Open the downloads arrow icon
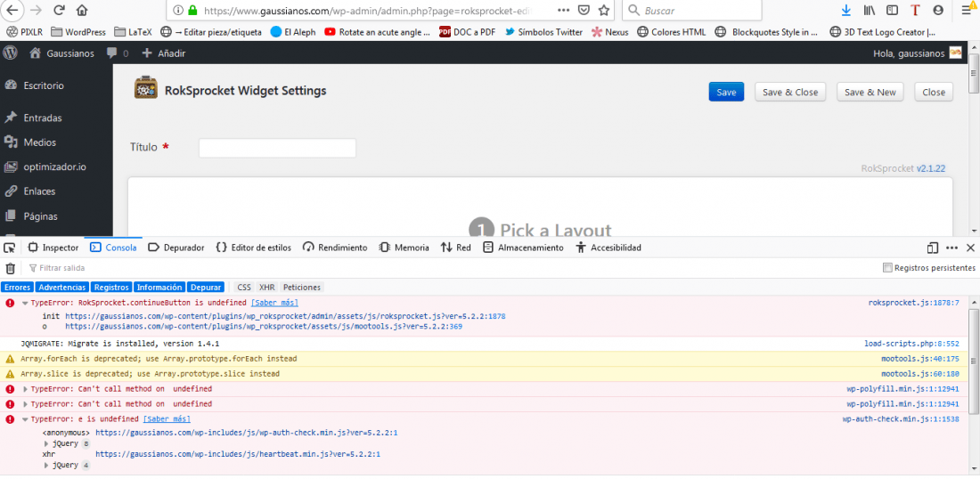This screenshot has width=980, height=479. coord(846,10)
